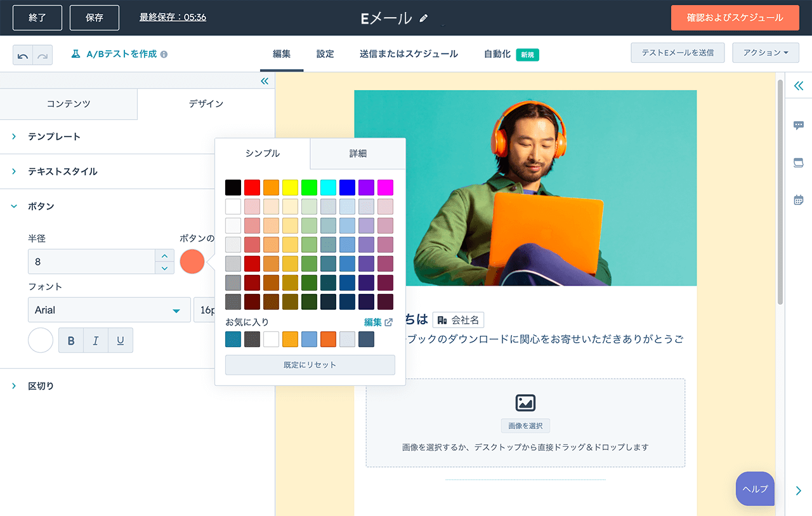Screen dimensions: 812x516
Task: Toggle underline button text formatting
Action: point(121,341)
